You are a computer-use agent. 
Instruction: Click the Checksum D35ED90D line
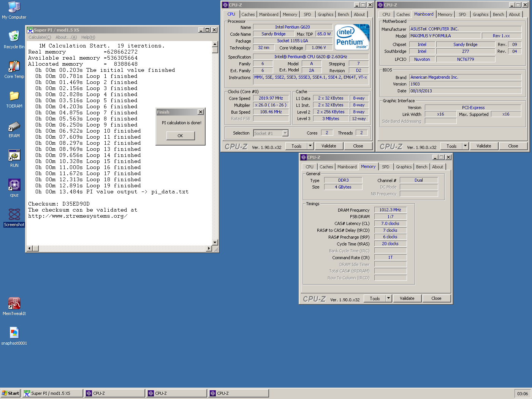[x=59, y=204]
